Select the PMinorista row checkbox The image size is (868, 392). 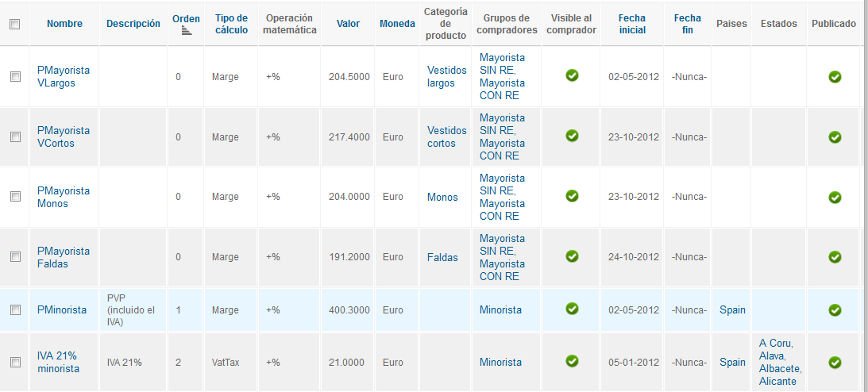pyautogui.click(x=15, y=310)
